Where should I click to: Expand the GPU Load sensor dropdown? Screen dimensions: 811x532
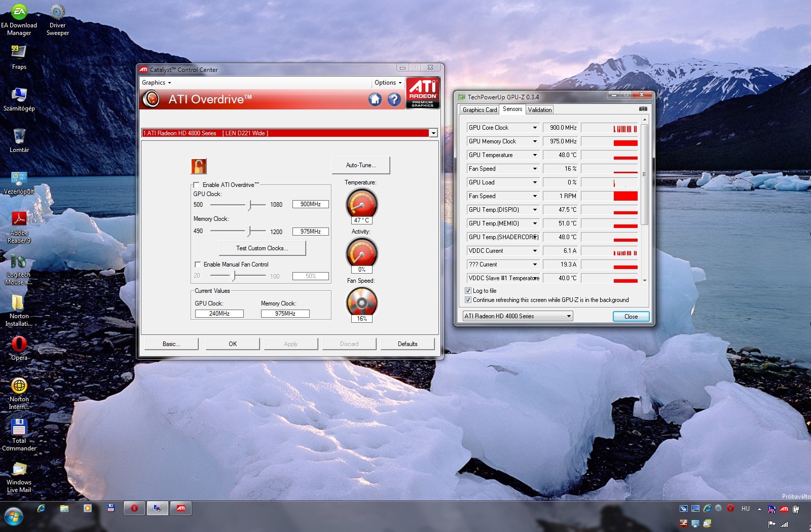click(x=535, y=182)
